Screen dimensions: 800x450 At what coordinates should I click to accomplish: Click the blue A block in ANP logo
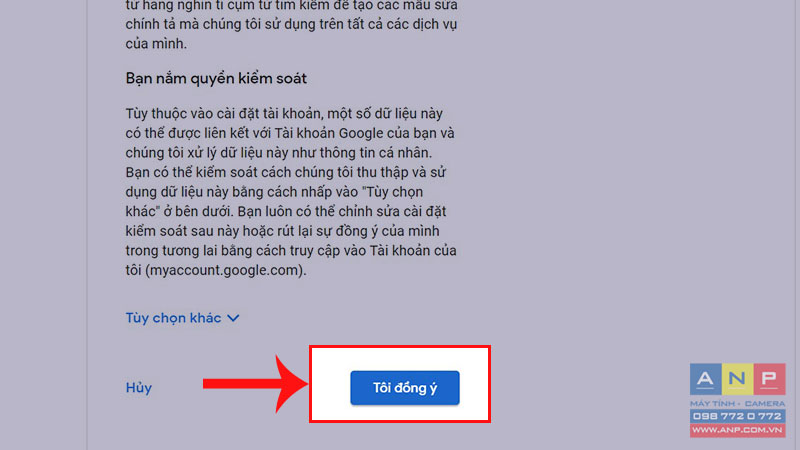[706, 379]
